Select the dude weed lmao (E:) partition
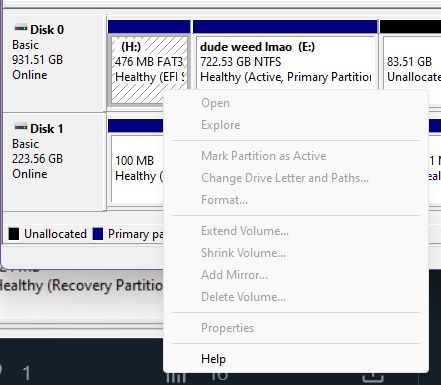Screen dimensions: 441x385 click(x=285, y=55)
